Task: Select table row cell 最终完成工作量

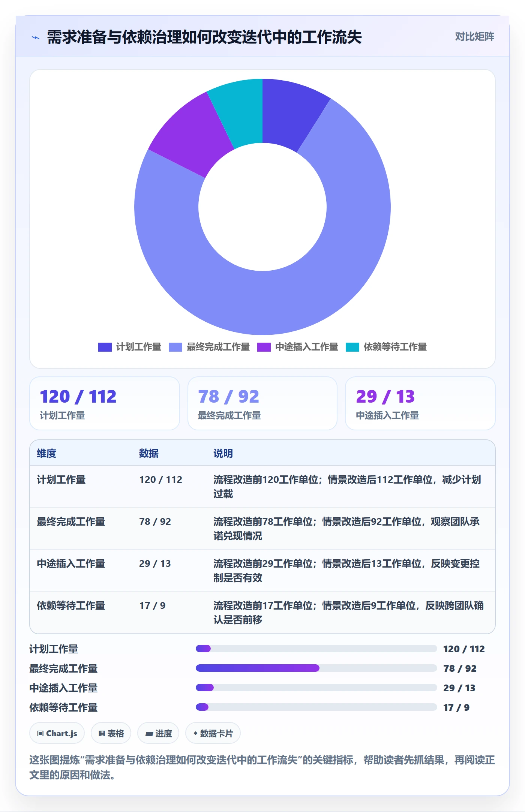Action: pyautogui.click(x=71, y=522)
